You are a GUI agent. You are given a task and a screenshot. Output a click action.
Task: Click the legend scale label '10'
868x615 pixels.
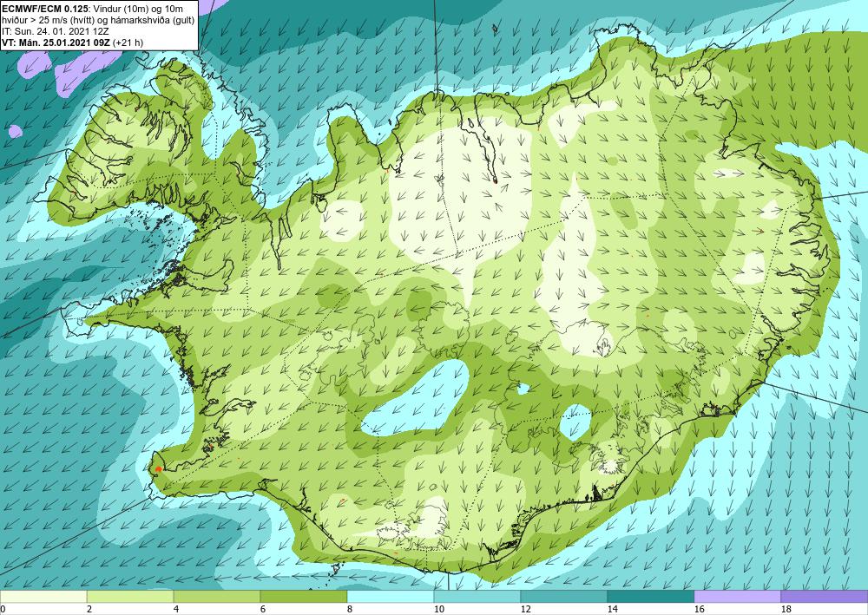point(438,609)
